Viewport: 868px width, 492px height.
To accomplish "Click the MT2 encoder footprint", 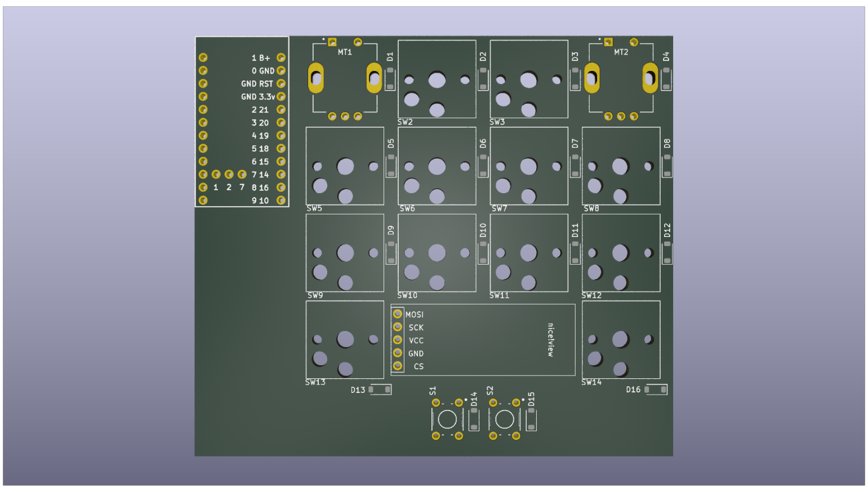I will (621, 79).
